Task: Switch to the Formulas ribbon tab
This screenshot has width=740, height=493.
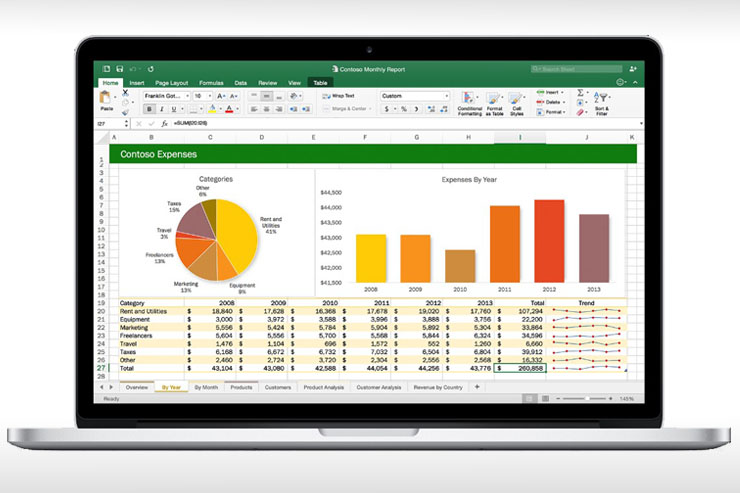Action: pos(210,83)
